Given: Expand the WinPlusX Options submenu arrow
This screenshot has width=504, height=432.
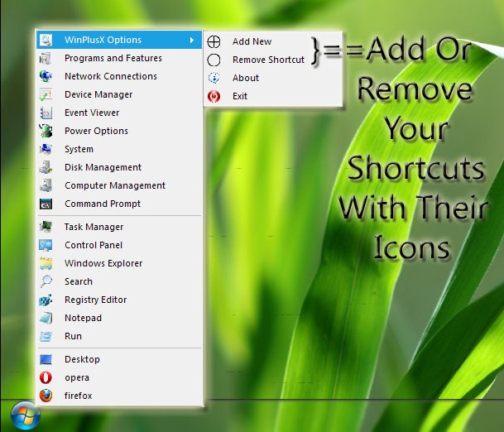Looking at the screenshot, I should point(192,40).
